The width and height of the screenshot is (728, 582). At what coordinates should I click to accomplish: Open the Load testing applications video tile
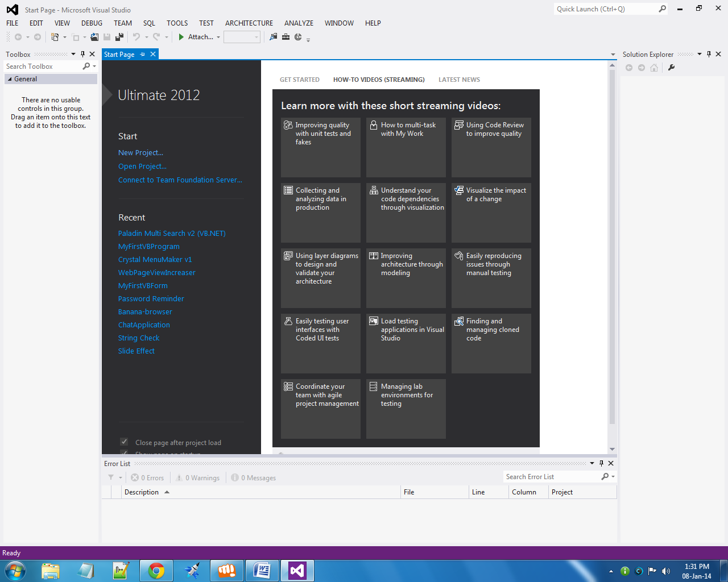[x=406, y=343]
